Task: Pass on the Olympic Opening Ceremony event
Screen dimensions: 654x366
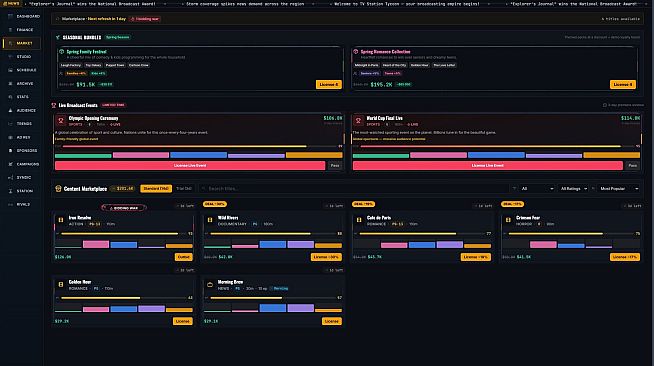Action: [x=335, y=165]
